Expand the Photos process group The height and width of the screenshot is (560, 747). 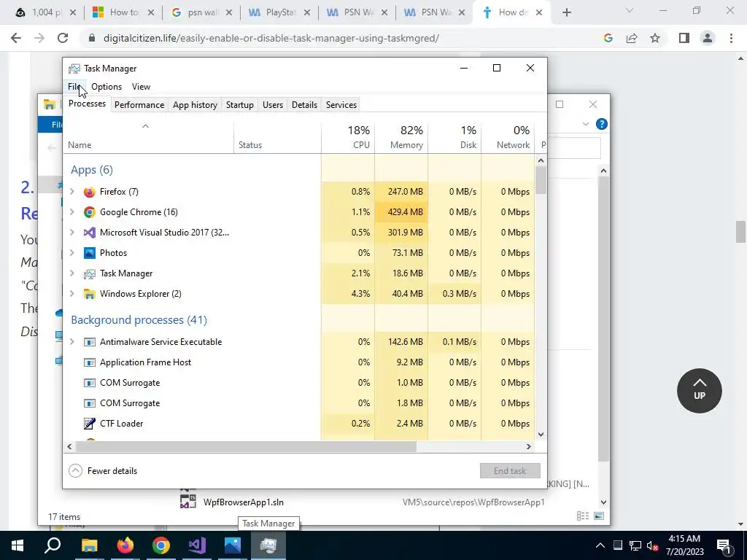click(72, 253)
